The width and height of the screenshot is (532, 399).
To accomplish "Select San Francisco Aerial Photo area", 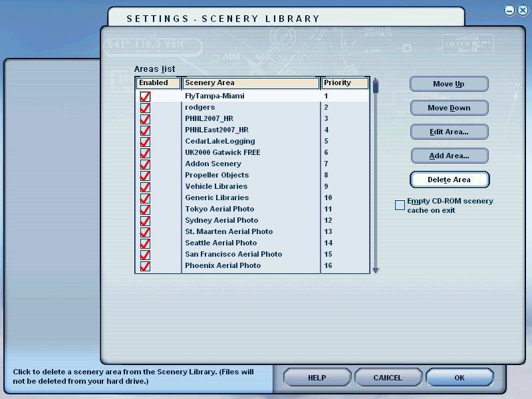I will click(233, 254).
